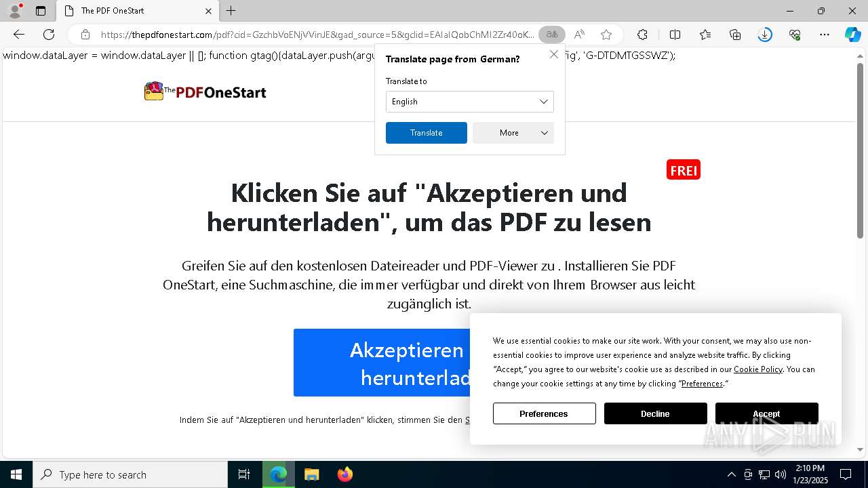Click the Preferences cookie button

544,413
